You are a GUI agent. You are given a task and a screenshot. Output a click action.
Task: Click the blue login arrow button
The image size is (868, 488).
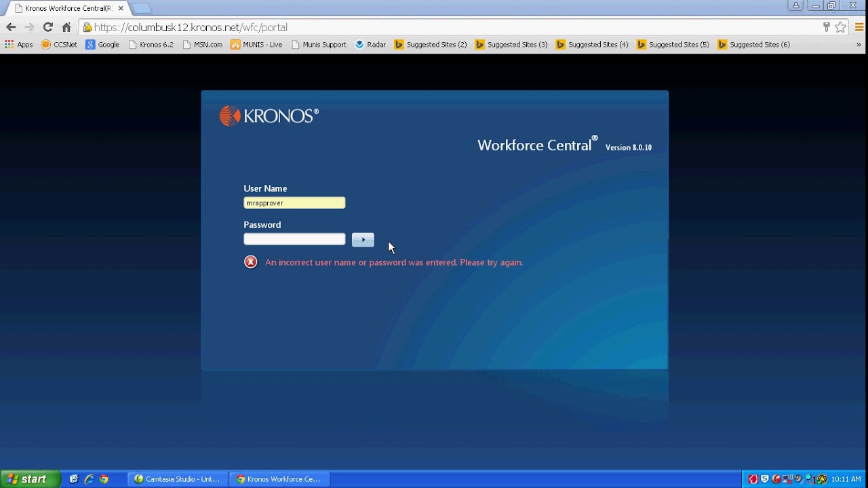click(x=362, y=239)
